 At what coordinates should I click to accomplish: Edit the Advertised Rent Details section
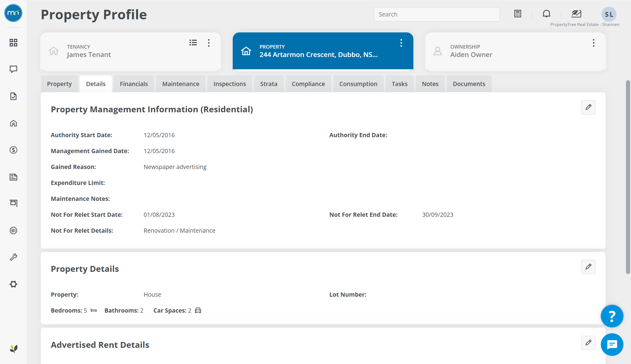click(x=588, y=343)
